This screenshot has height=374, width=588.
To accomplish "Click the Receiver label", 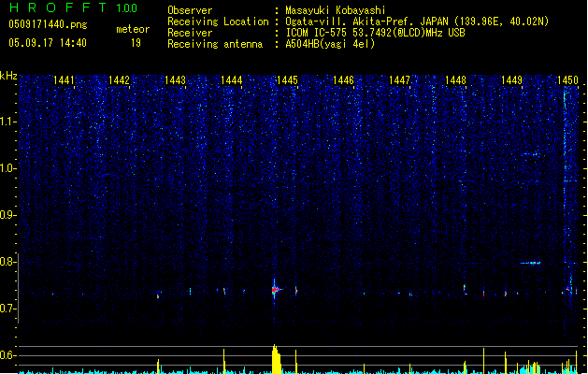I will [190, 33].
